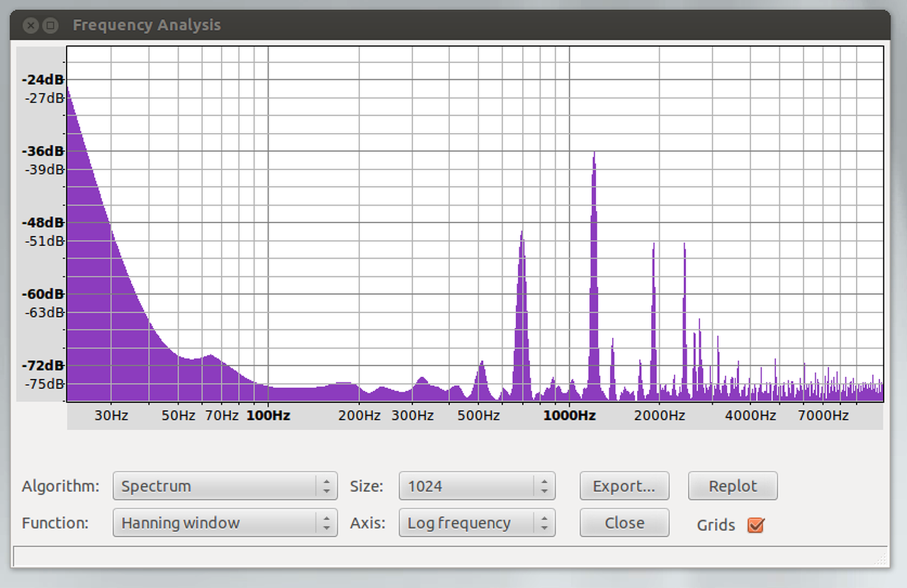Click the 7000Hz frequency axis label

[823, 415]
